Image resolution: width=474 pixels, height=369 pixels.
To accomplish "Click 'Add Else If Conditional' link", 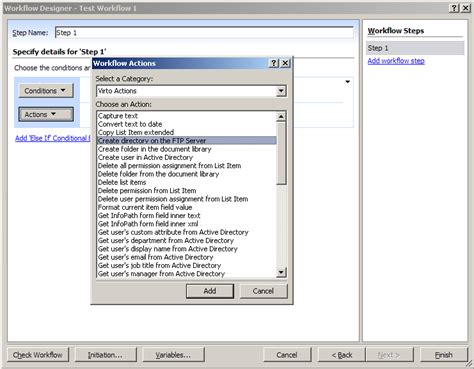I will pyautogui.click(x=52, y=138).
